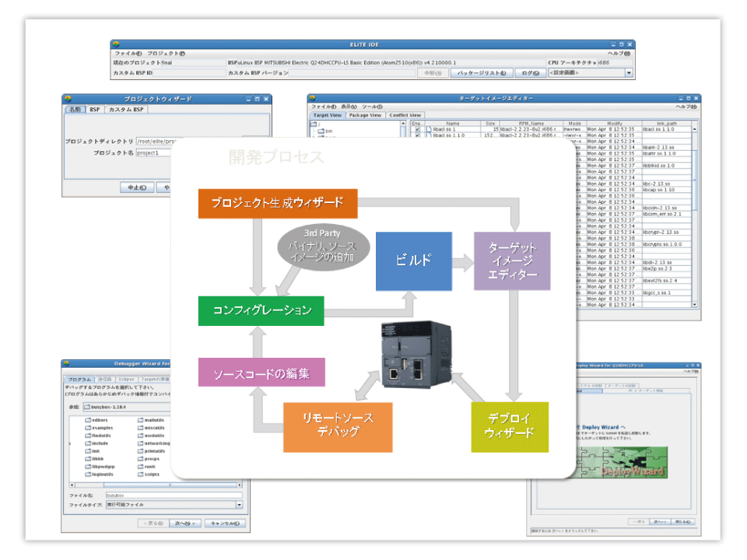This screenshot has height=560, width=747.
Task: Select the bin folder in Target View tree
Action: click(320, 132)
